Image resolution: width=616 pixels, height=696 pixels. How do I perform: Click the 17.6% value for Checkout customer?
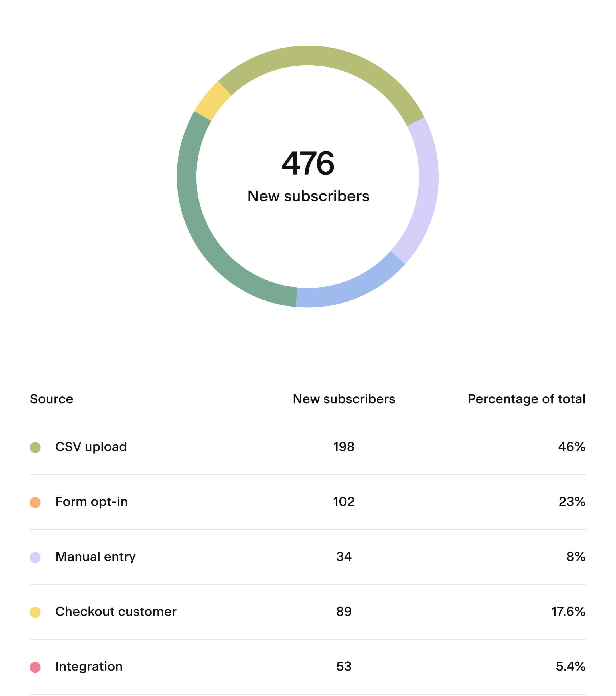568,612
